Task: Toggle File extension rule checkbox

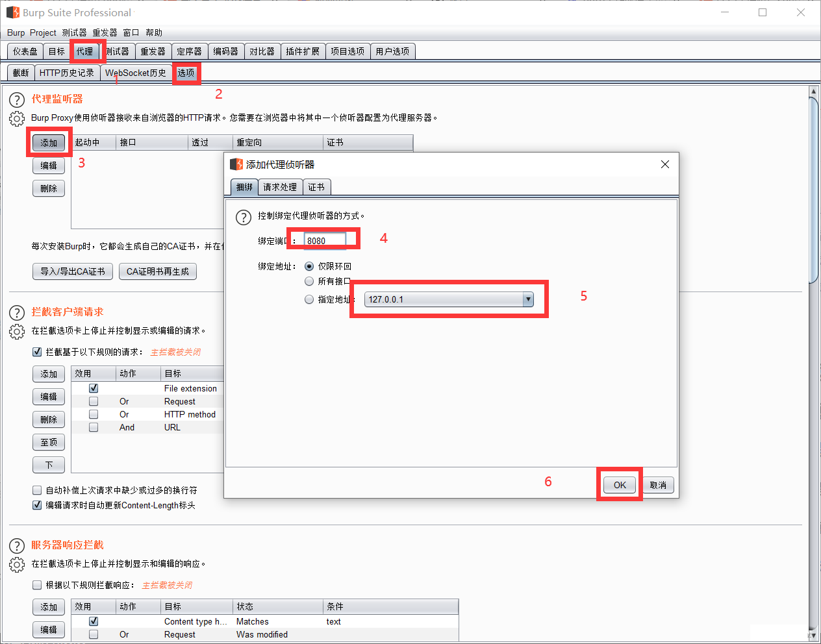Action: click(x=94, y=388)
